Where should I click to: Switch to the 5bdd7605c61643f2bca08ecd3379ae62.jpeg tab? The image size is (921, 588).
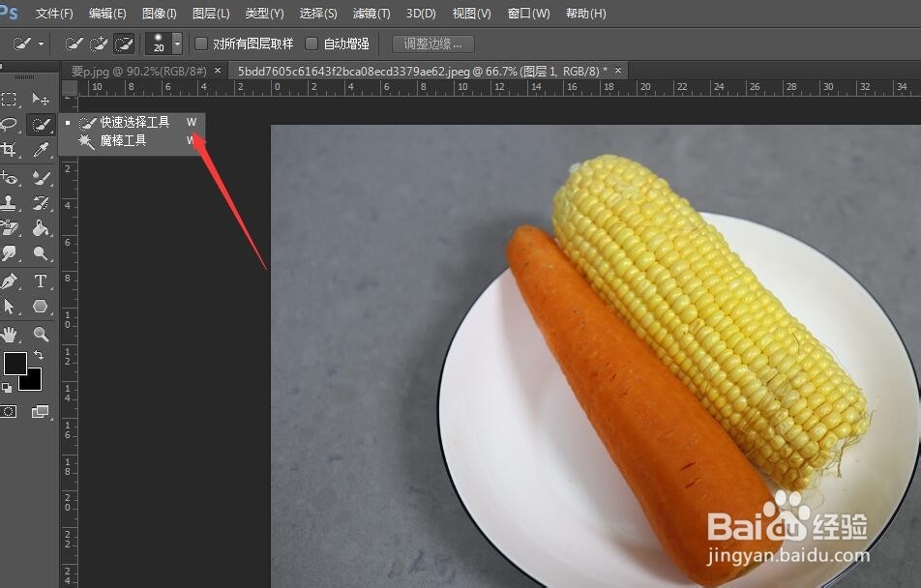tap(423, 71)
